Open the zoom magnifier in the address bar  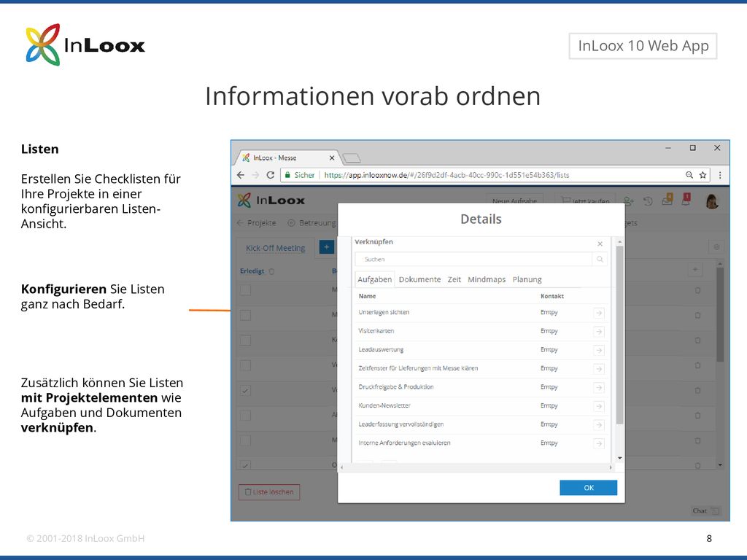[689, 175]
